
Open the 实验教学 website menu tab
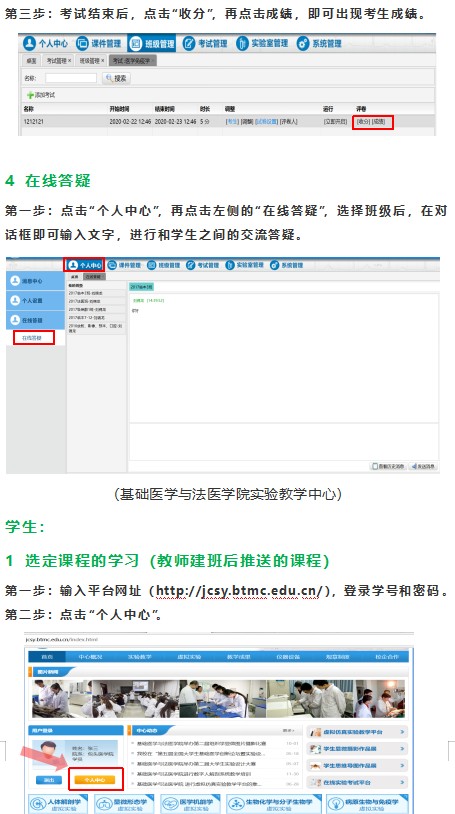(x=139, y=657)
